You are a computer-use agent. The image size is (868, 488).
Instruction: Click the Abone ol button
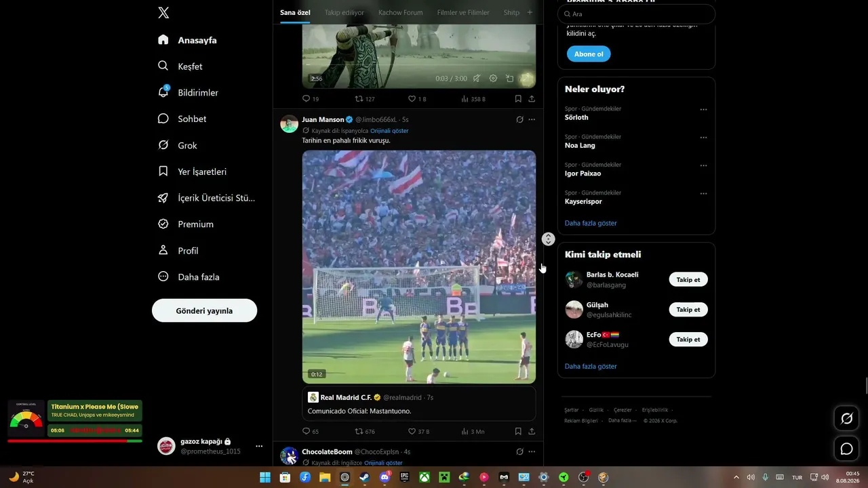coord(589,54)
